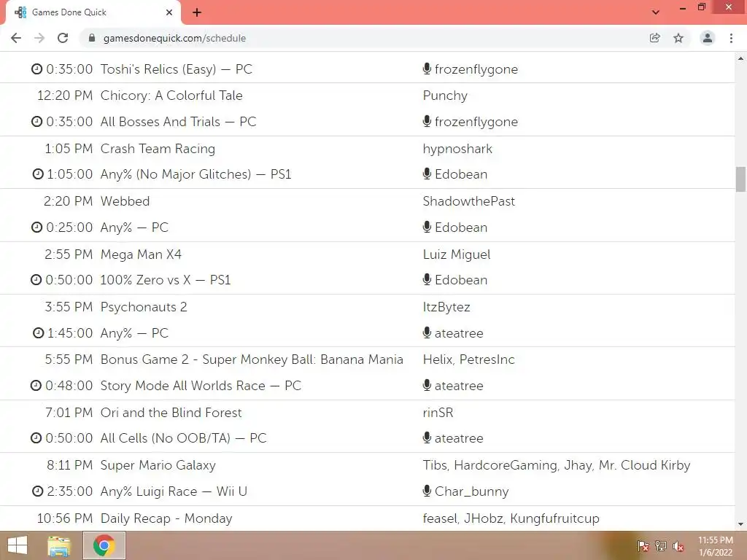Click microphone icon next to Char_bunny

(x=427, y=491)
